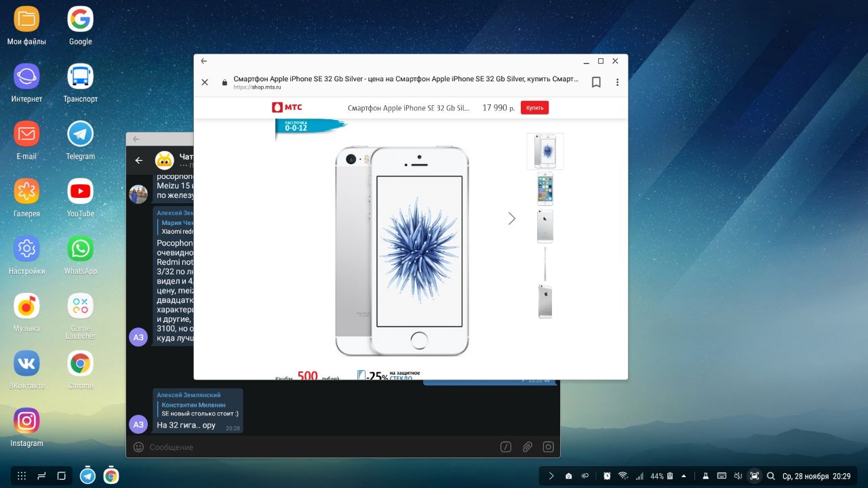Image resolution: width=868 pixels, height=488 pixels.
Task: Open Настройки settings icon
Action: [26, 255]
